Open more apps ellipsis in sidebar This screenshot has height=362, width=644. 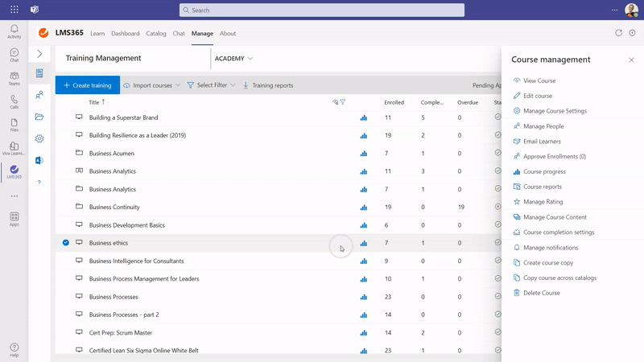pos(14,195)
